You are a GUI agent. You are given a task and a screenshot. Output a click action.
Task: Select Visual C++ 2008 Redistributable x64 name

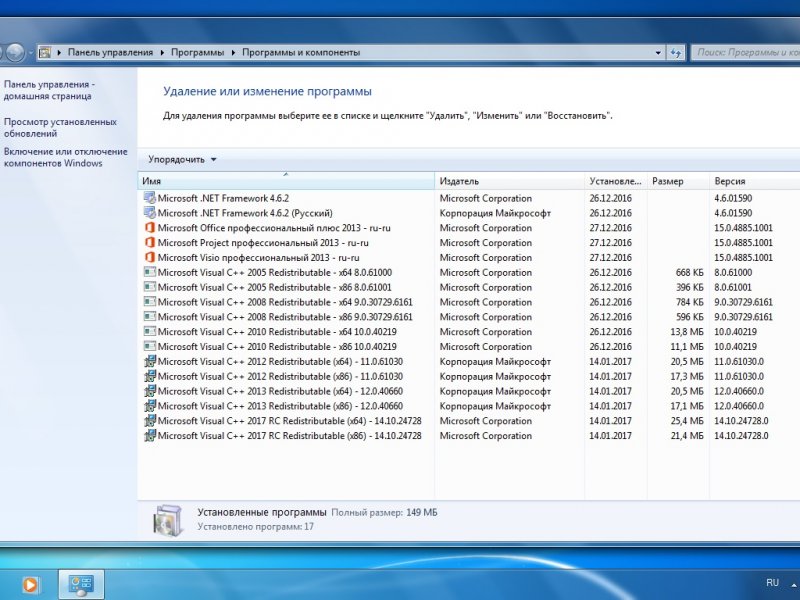285,302
